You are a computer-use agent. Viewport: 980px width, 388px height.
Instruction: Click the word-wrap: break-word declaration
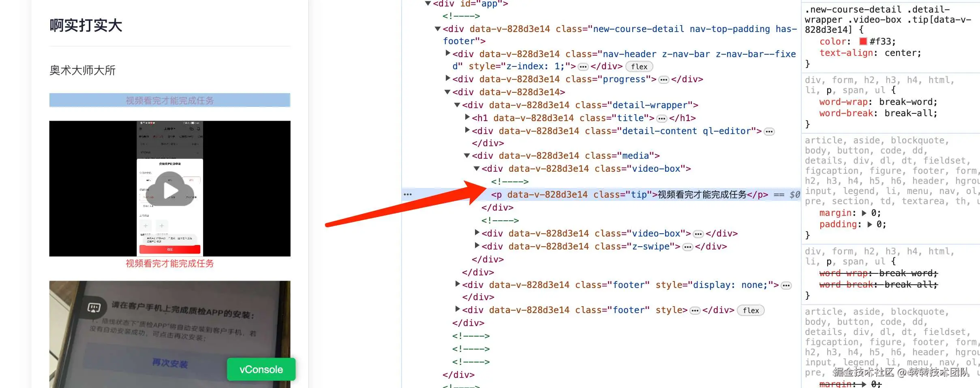pyautogui.click(x=878, y=102)
